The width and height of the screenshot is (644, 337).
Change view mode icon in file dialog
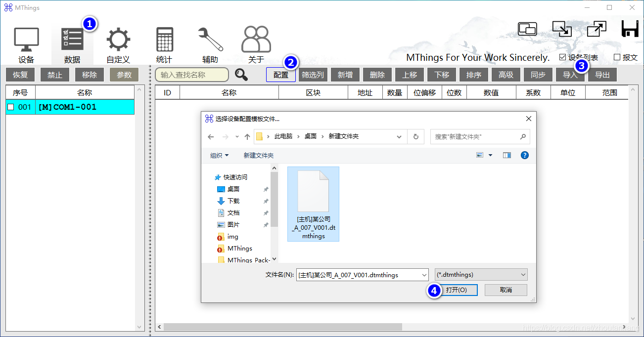coord(480,155)
